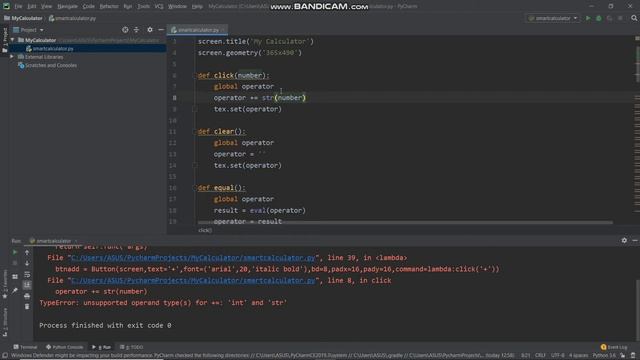
Task: Click the PyCharm logo icon in title bar
Action: pyautogui.click(x=6, y=6)
